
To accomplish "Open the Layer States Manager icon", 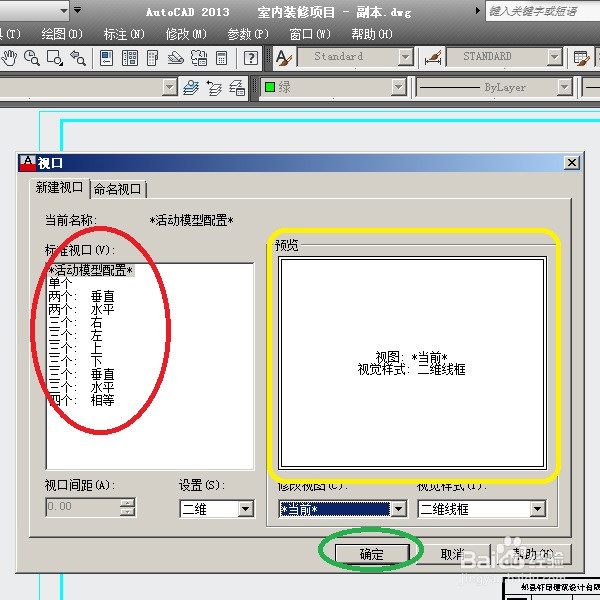I will 237,88.
